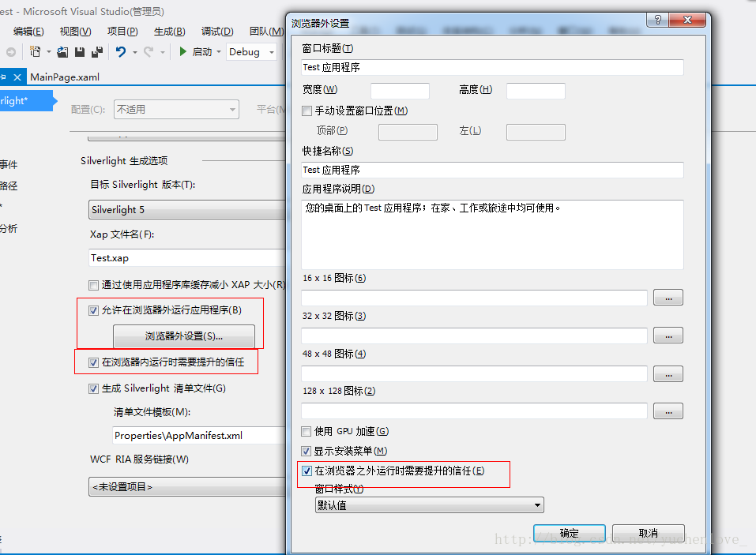Click the New Project toolbar icon
The image size is (756, 555).
click(36, 51)
